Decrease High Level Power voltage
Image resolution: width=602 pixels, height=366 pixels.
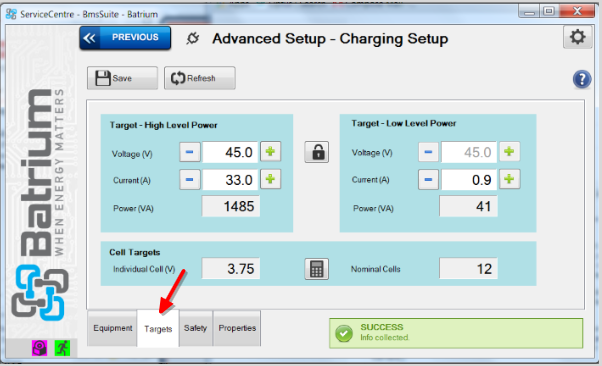tap(190, 152)
